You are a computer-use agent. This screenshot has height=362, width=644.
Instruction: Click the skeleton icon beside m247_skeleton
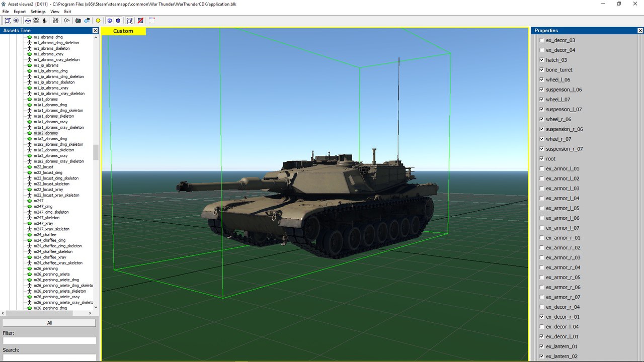[x=29, y=218]
